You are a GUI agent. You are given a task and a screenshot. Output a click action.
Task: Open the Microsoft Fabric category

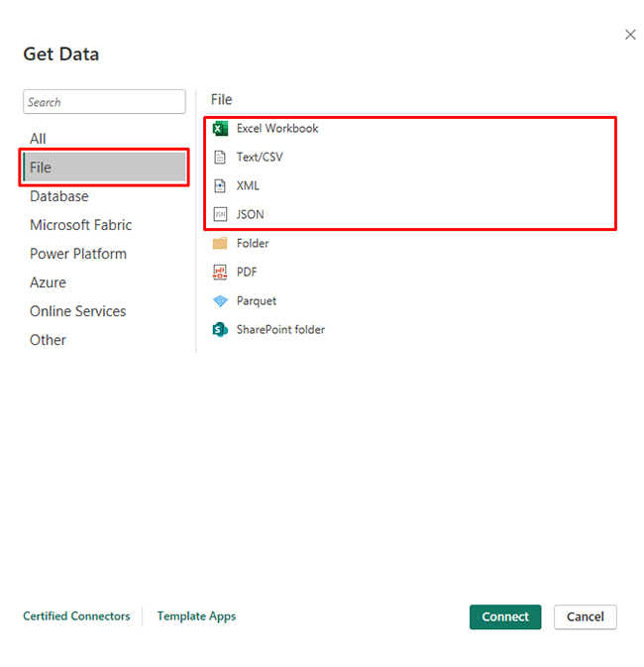tap(81, 225)
